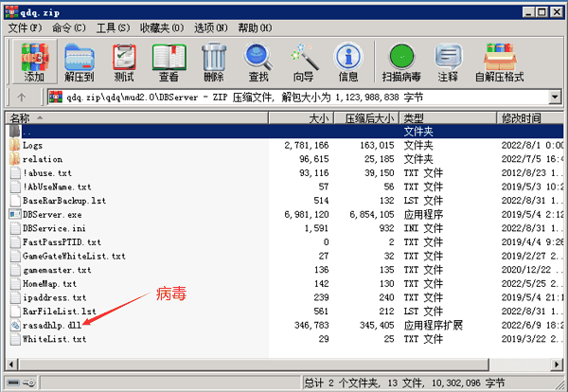Click the status bar total summary text

404,383
